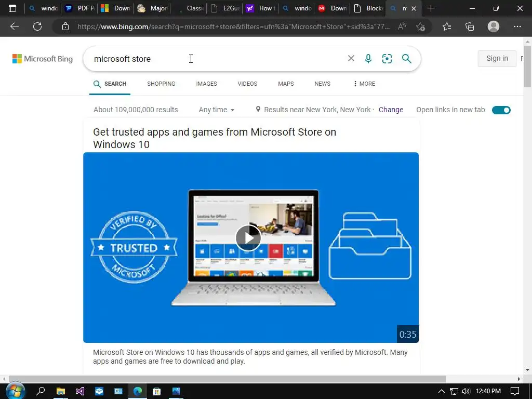Open the Settings and more ellipsis menu

click(x=517, y=26)
